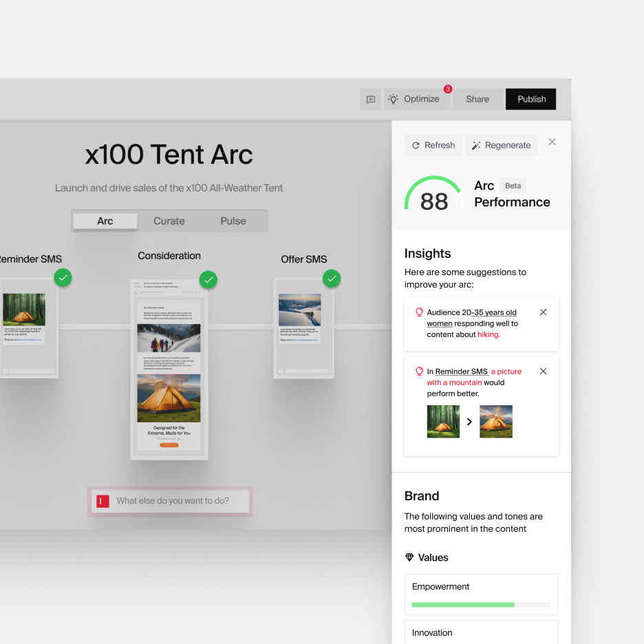Dismiss the Reminder SMS picture suggestion
644x644 pixels.
543,371
